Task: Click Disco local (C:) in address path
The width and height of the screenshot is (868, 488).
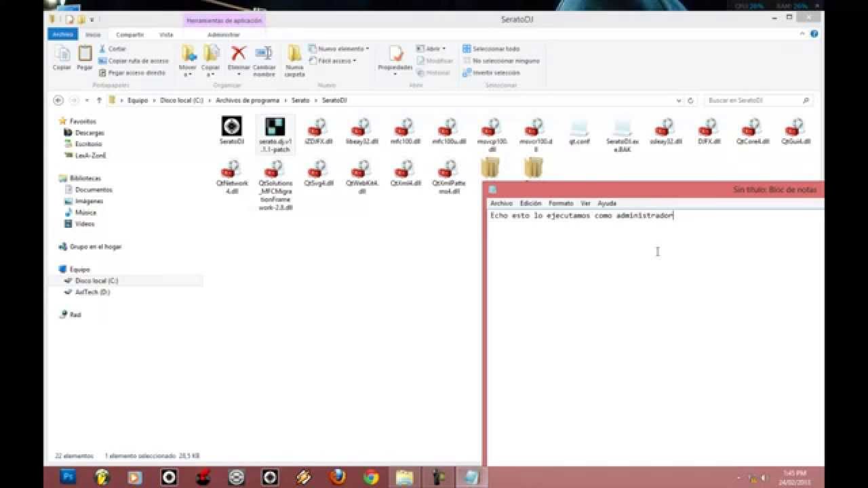Action: 182,100
